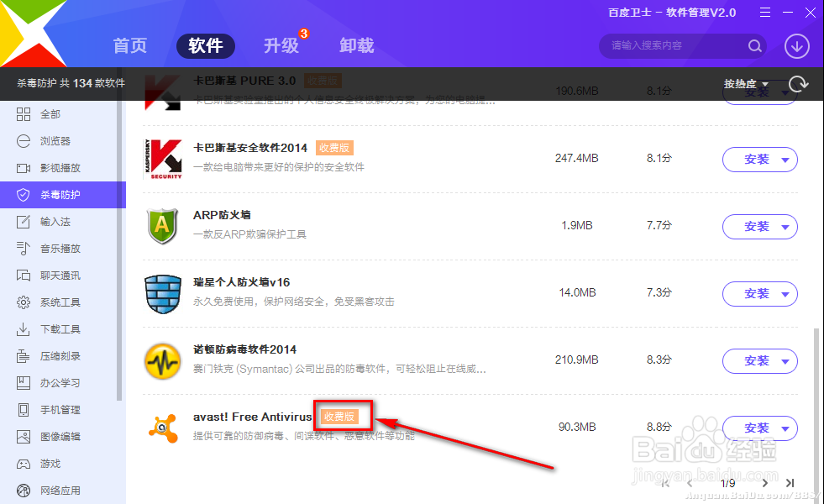Viewport: 824px width, 504px height.
Task: Select 手机管理 category in sidebar
Action: [63, 410]
